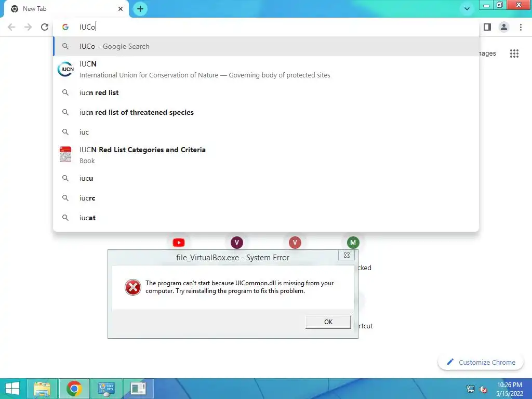532x399 pixels.
Task: Click the Chrome back arrow
Action: (x=11, y=27)
